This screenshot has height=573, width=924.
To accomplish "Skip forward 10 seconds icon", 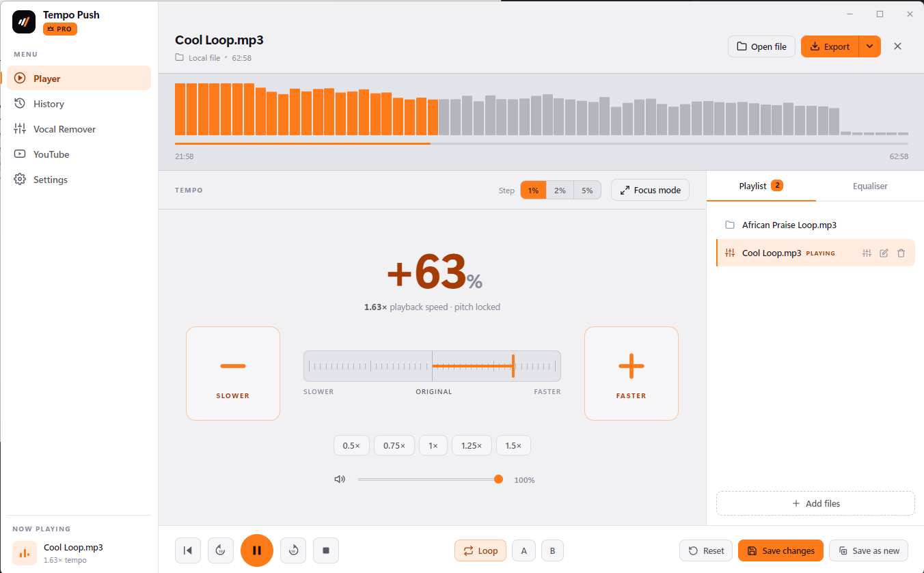I will (x=293, y=550).
